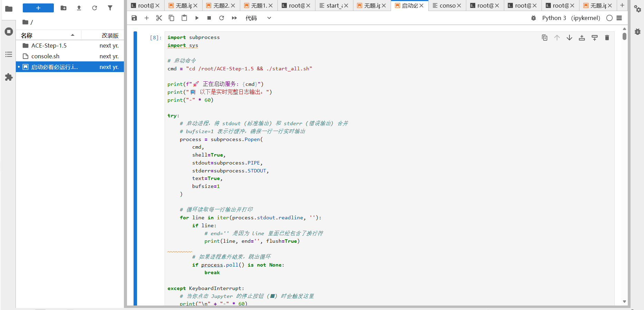
Task: Cut the selected cell with scissors icon
Action: [x=159, y=18]
